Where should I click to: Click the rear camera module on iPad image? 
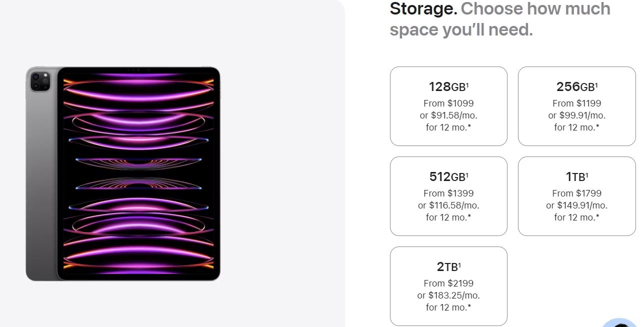tap(40, 81)
